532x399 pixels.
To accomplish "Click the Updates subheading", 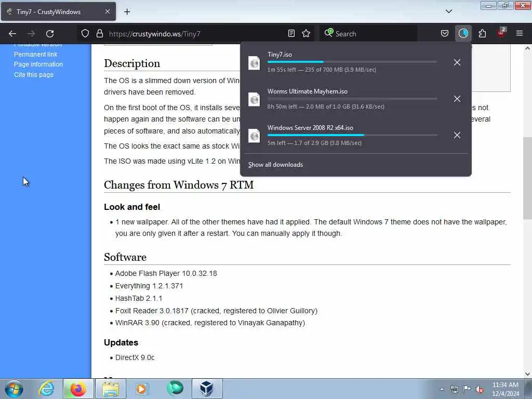I will pos(121,343).
